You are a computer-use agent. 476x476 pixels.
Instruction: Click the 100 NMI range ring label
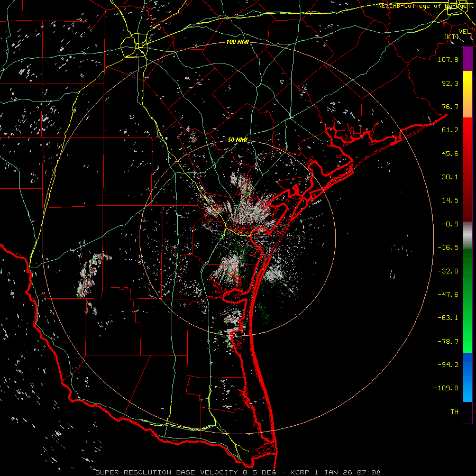pyautogui.click(x=237, y=42)
